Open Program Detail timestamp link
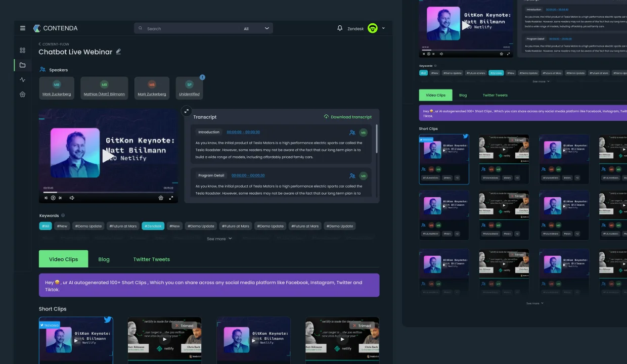The image size is (627, 364). coord(248,175)
